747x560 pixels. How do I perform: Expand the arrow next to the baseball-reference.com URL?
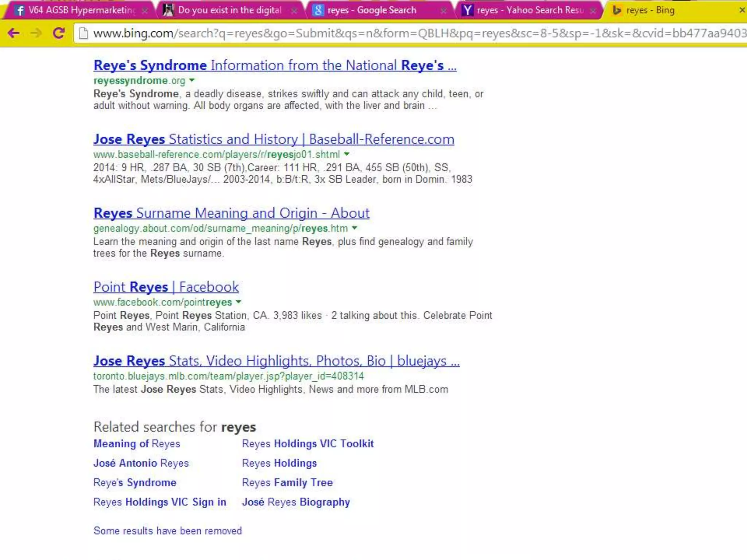(347, 154)
